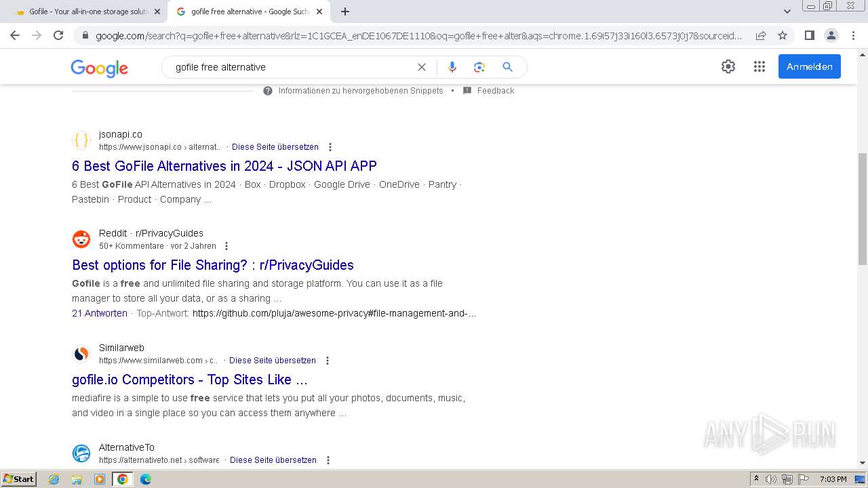Clear the search query text

[422, 67]
